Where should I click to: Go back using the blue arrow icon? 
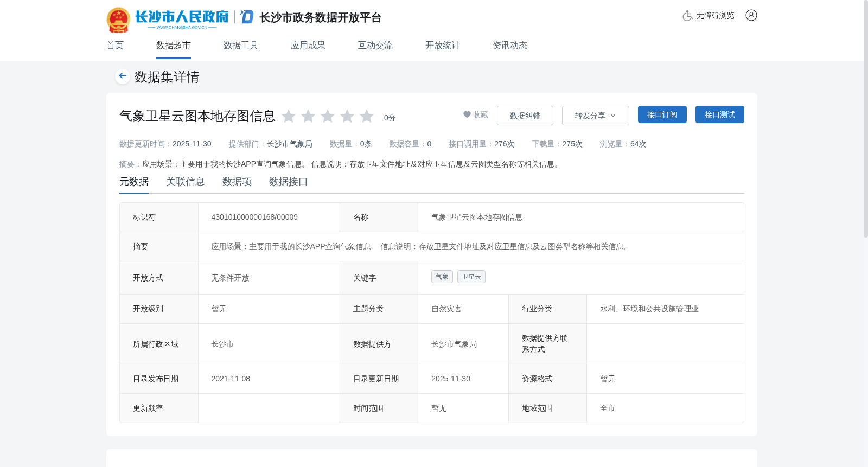click(123, 76)
